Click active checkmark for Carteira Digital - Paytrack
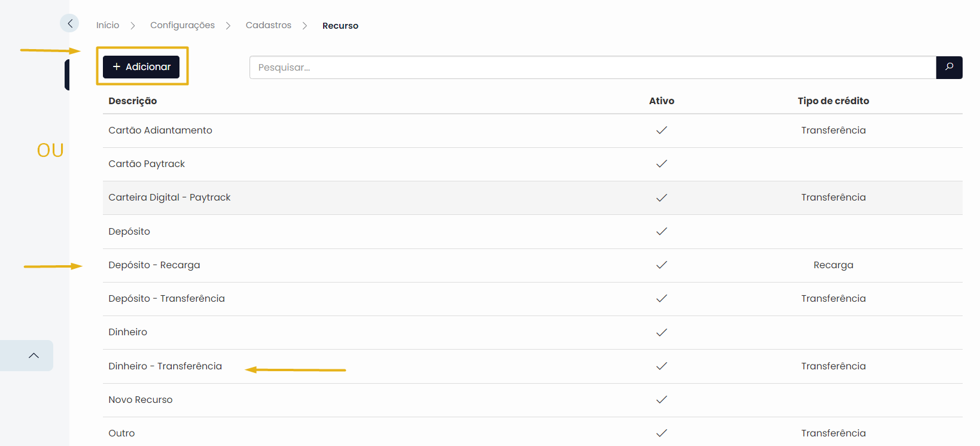980x446 pixels. (x=662, y=198)
